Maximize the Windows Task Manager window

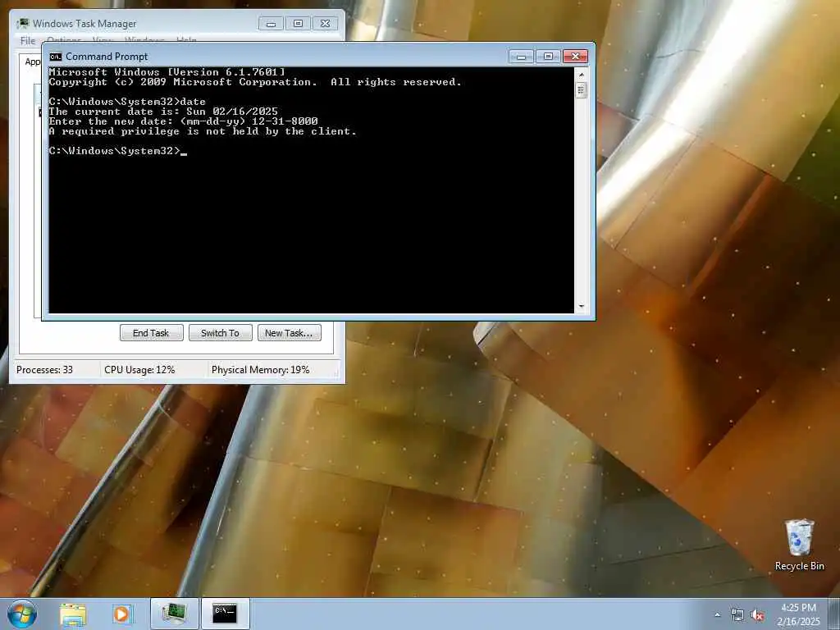tap(299, 24)
